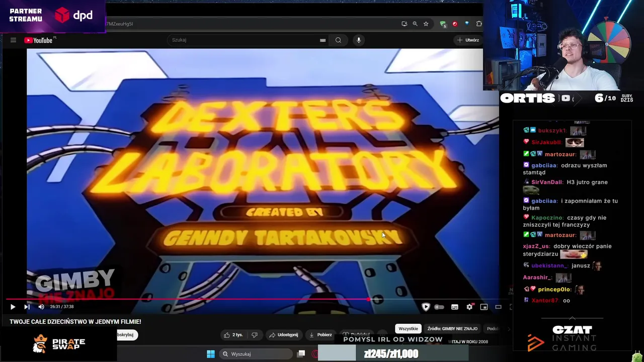The height and width of the screenshot is (362, 644).
Task: Click bukszyk1 username in chat
Action: tap(552, 131)
